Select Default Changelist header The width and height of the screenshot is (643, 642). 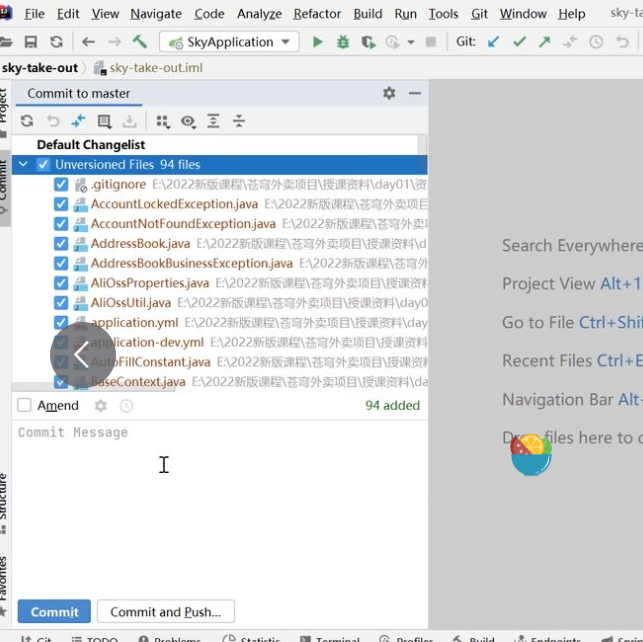tap(91, 145)
